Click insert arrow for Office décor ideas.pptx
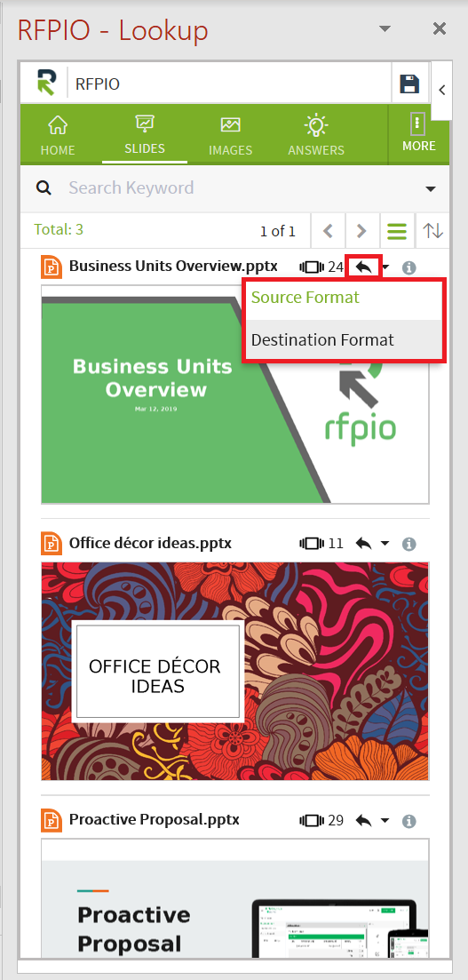468x980 pixels. (364, 544)
